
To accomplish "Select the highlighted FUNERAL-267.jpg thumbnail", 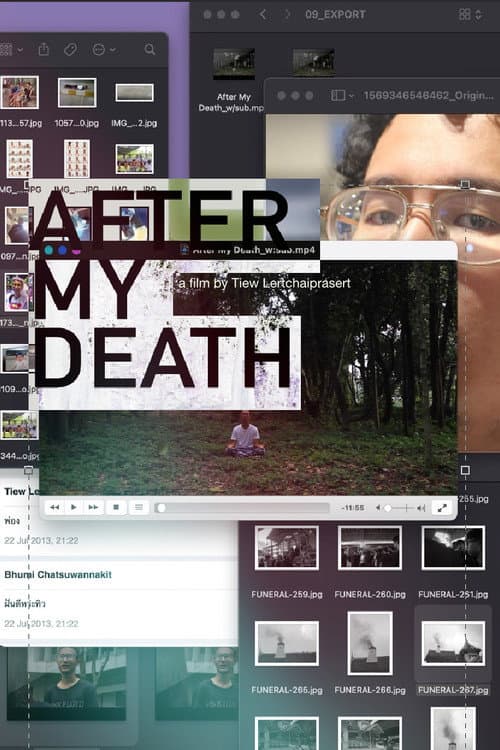I will 453,643.
